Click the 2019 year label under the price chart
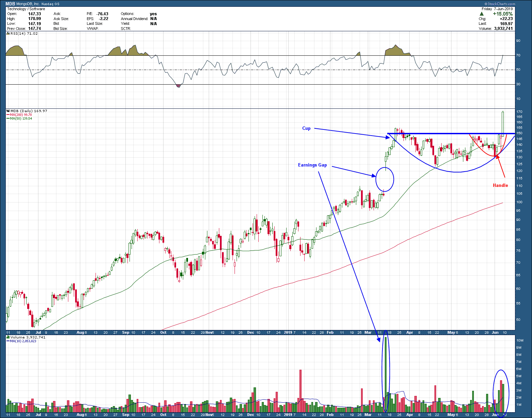532x418 pixels. tap(288, 332)
